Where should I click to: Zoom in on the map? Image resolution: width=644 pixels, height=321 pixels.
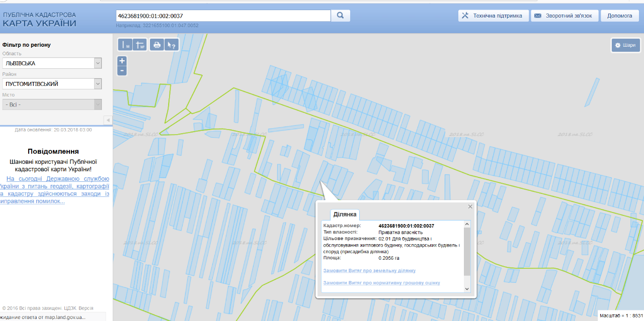coord(122,61)
